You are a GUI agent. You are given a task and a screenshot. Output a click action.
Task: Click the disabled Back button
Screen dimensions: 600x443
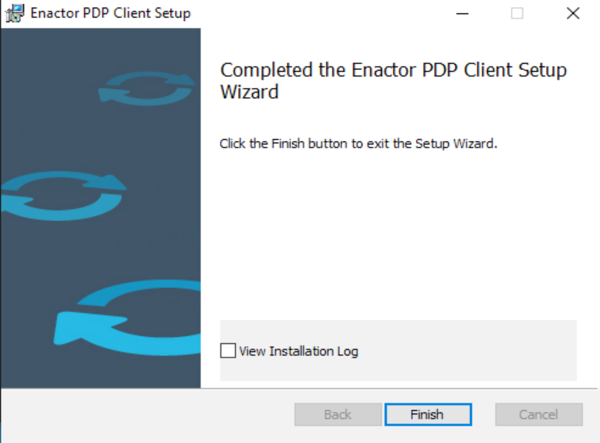(x=337, y=414)
